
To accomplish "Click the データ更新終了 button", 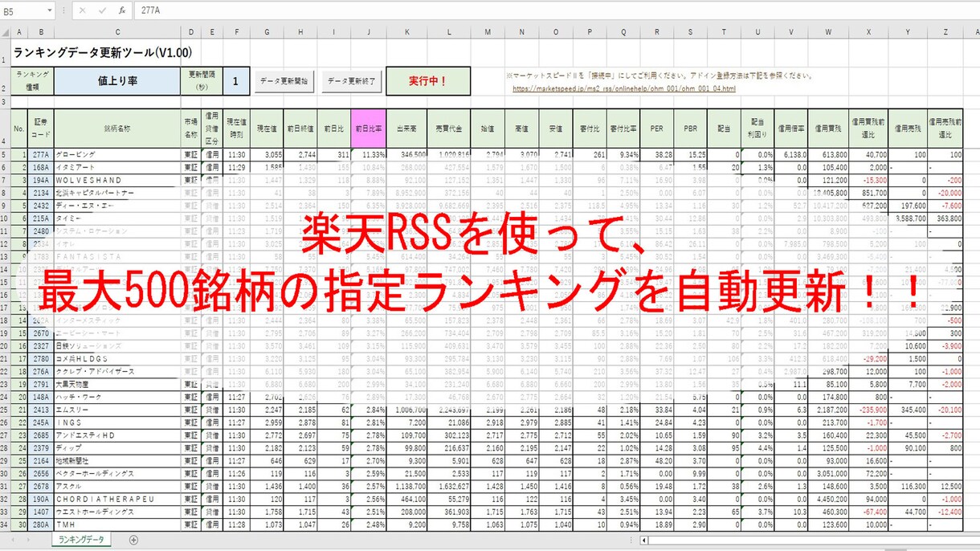I will click(351, 81).
